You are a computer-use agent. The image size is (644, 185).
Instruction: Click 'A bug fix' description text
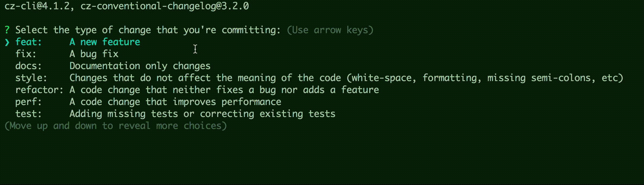pyautogui.click(x=94, y=54)
